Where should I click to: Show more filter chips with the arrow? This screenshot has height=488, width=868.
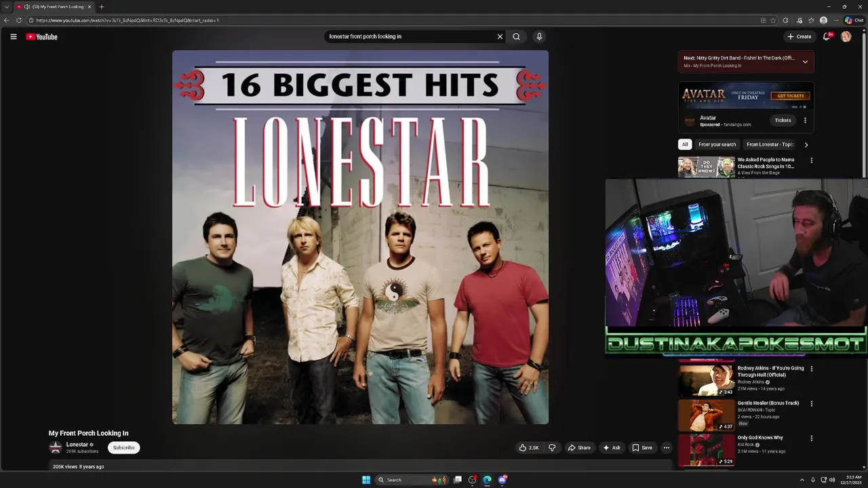coord(806,144)
